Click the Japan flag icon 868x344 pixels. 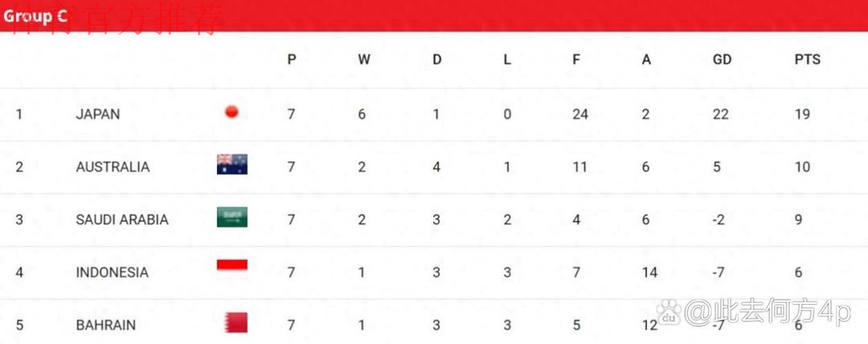232,111
